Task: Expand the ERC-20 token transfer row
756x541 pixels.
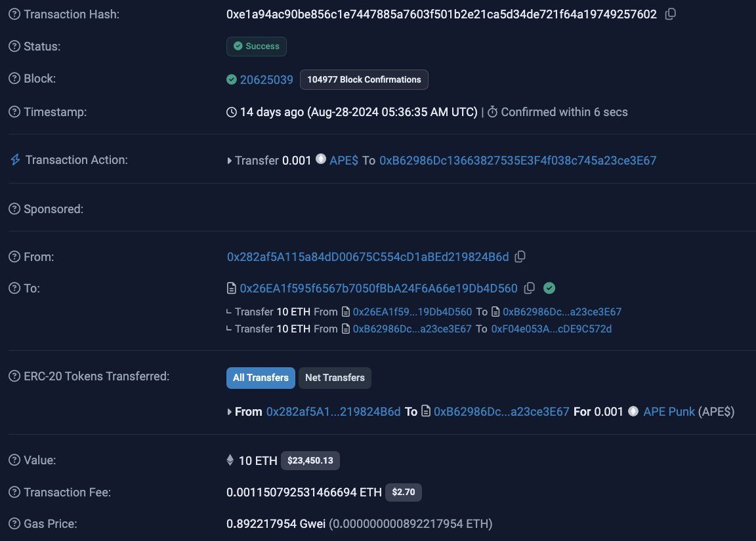Action: point(229,411)
